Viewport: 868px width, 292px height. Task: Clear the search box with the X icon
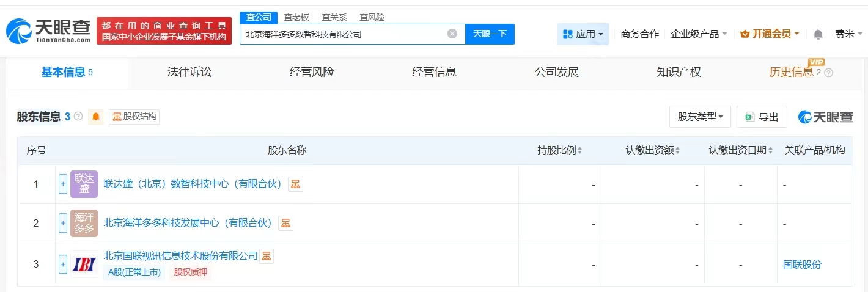coord(452,34)
